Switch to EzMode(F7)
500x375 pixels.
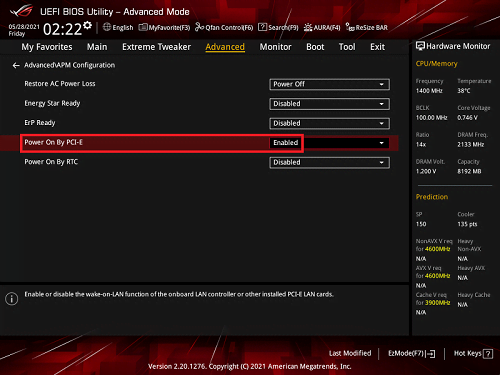pyautogui.click(x=411, y=354)
